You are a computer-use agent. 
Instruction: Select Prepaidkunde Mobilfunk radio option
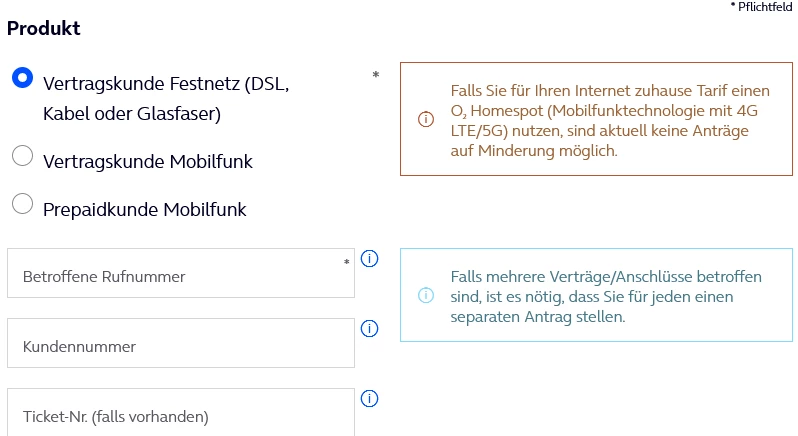[22, 204]
